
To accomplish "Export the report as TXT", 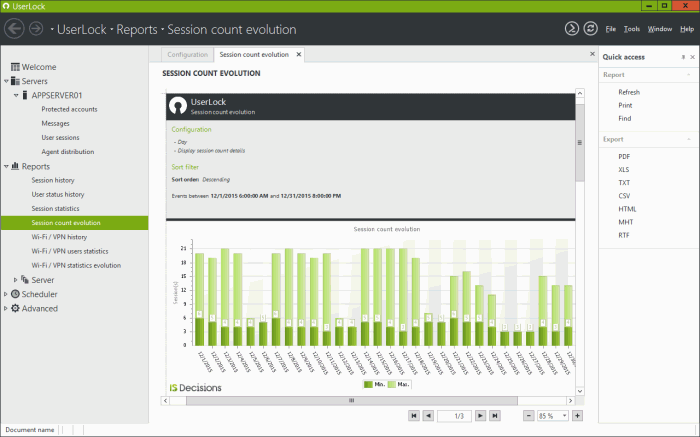I will coord(624,183).
